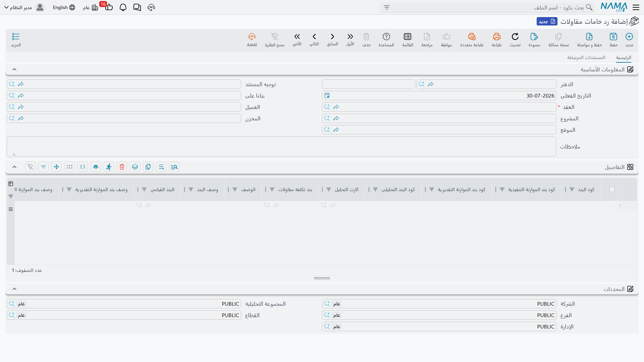The width and height of the screenshot is (644, 362).
Task: Click the NAMA ERP logo
Action: point(614,7)
